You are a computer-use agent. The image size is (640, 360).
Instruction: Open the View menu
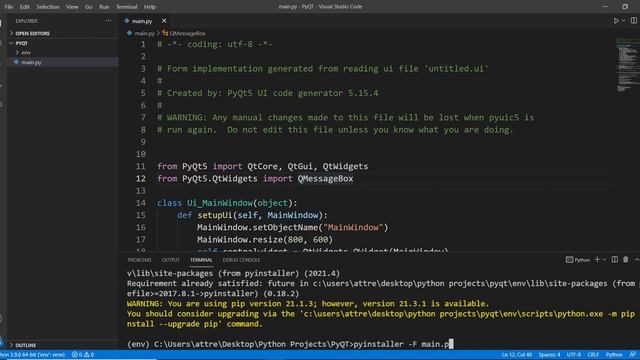click(72, 7)
